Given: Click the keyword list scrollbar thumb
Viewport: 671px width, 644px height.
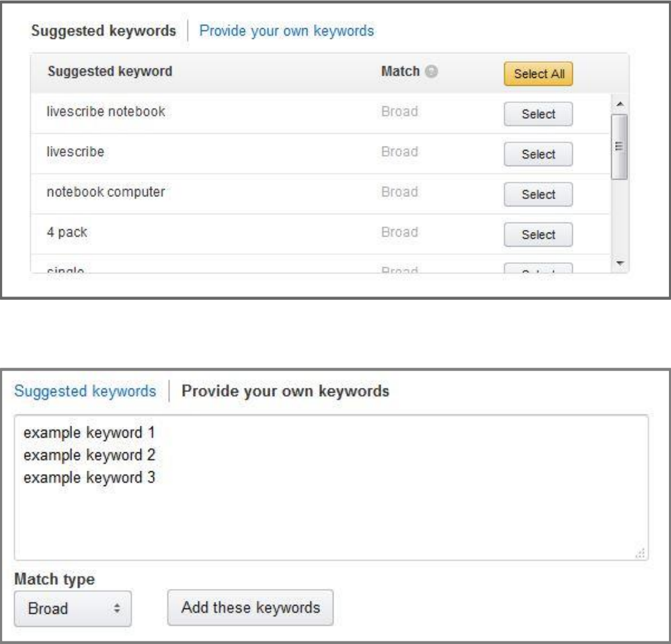Looking at the screenshot, I should click(x=619, y=147).
